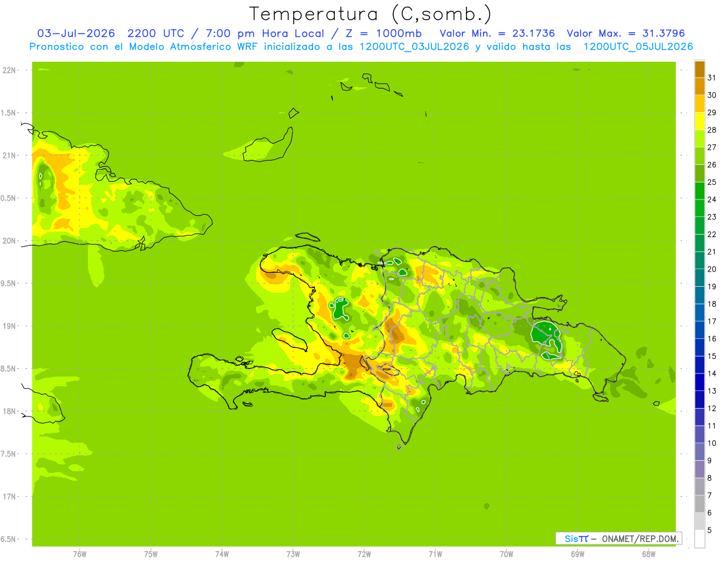The width and height of the screenshot is (728, 562).
Task: Click 'Valor Min. = 23.1736' text
Action: coord(497,33)
